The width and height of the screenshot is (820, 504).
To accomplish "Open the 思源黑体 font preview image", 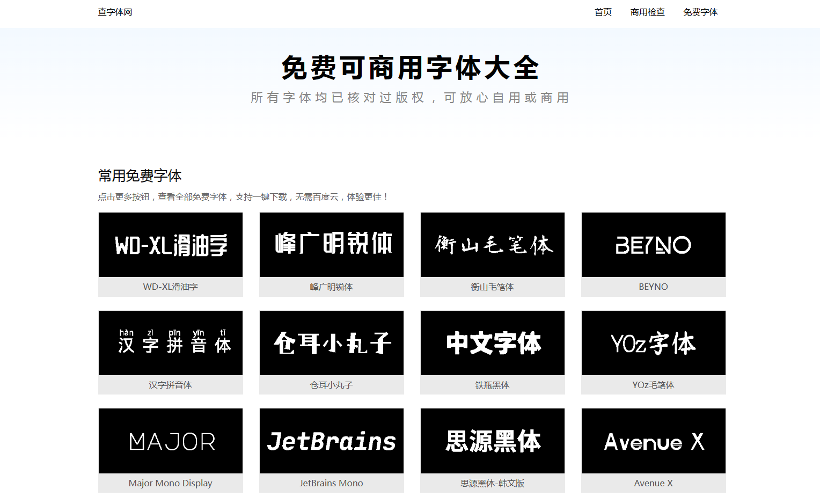I will tap(493, 441).
